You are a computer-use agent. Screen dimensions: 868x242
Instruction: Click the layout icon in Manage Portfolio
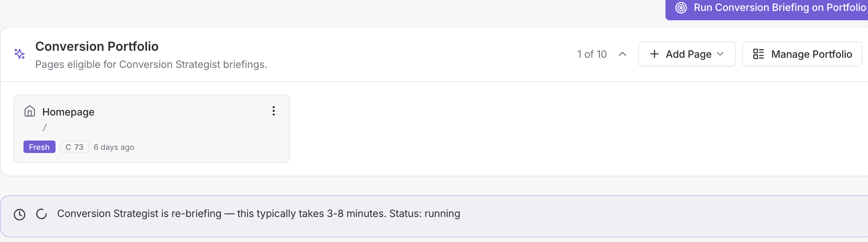pos(758,54)
